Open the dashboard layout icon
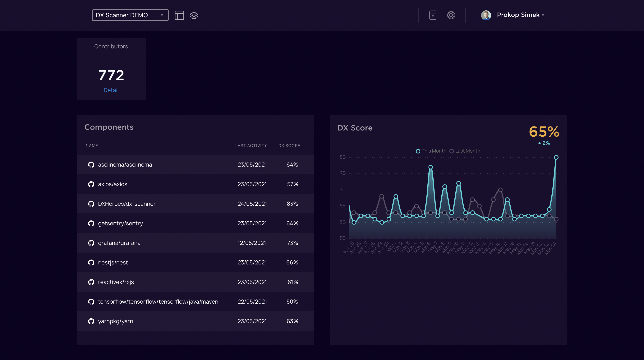Image resolution: width=644 pixels, height=360 pixels. pyautogui.click(x=179, y=15)
